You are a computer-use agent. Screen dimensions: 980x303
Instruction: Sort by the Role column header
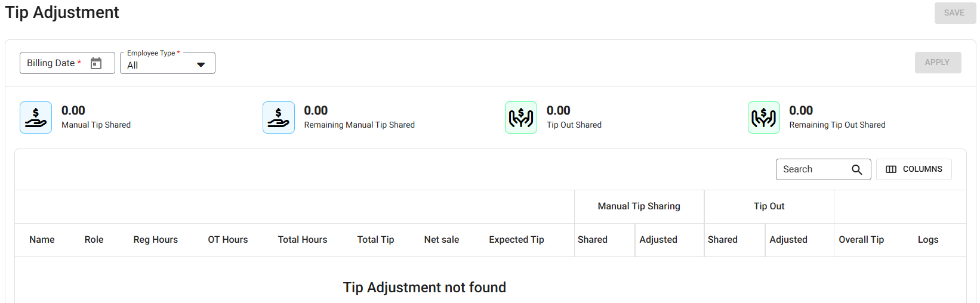(x=94, y=240)
